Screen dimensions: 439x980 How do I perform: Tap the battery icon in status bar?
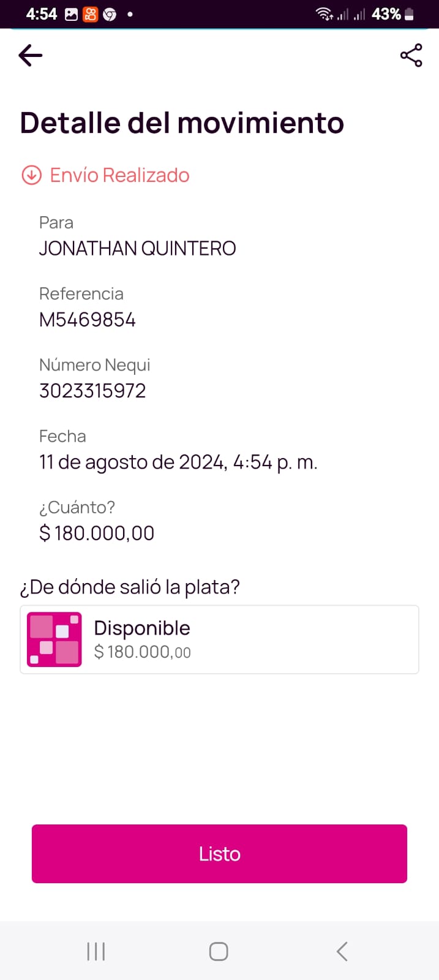[x=410, y=14]
